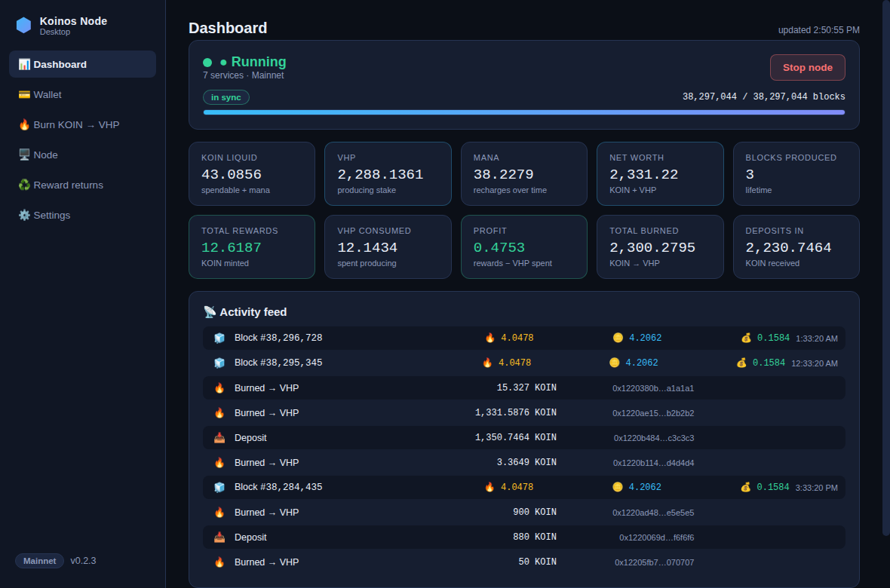Click the Settings gear icon
890x588 pixels.
(24, 215)
